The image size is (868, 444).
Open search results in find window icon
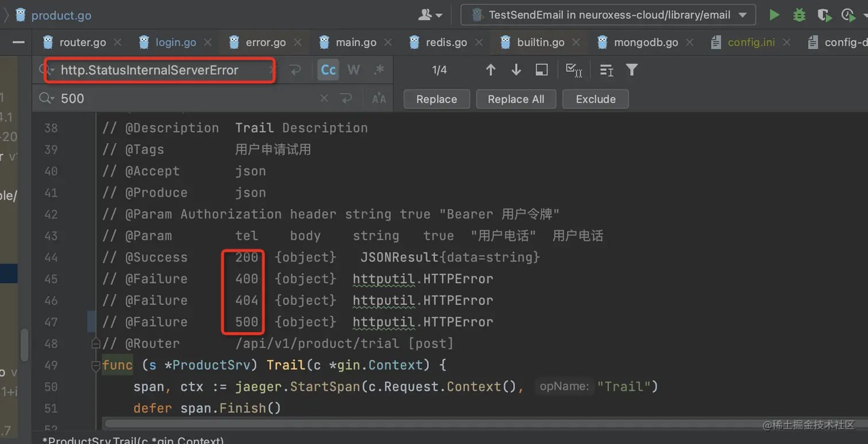click(541, 70)
